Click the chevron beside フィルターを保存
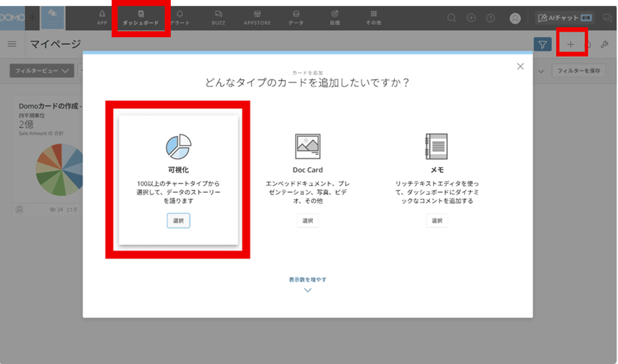Screen dimensions: 618x364 pyautogui.click(x=541, y=71)
